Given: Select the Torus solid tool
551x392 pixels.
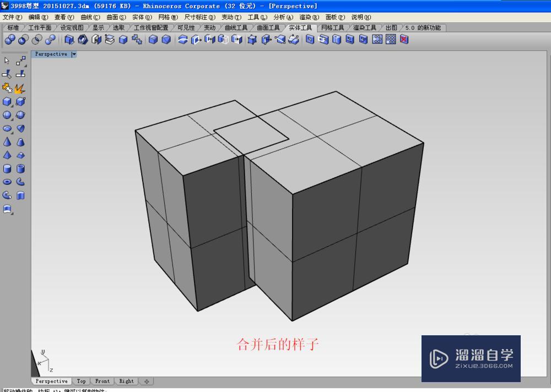Looking at the screenshot, I should 7,182.
